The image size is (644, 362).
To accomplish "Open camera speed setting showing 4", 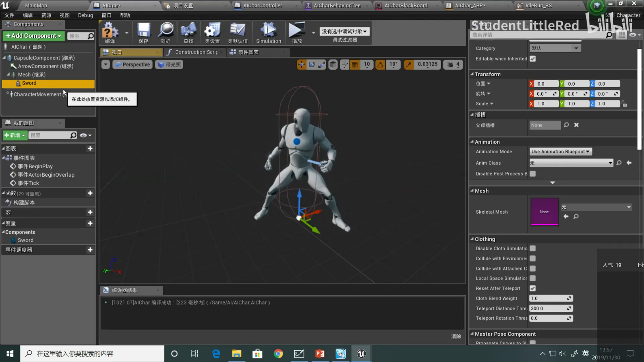I will [453, 64].
